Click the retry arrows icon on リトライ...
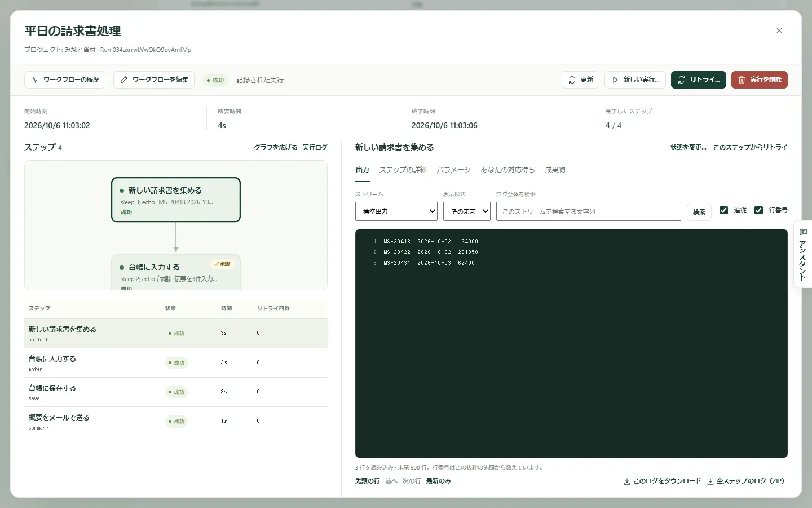This screenshot has height=508, width=812. click(x=681, y=80)
